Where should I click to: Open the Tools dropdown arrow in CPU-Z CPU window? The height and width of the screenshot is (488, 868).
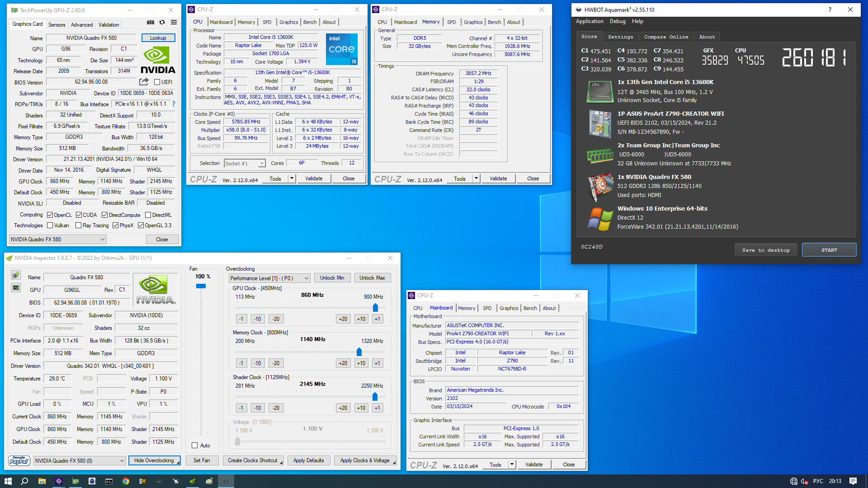[292, 178]
